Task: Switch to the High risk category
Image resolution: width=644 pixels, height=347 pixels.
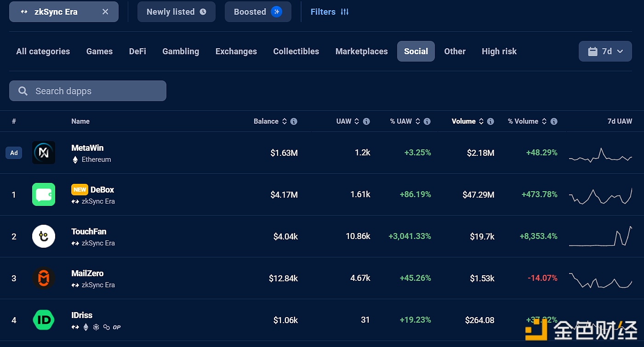Action: [x=499, y=51]
